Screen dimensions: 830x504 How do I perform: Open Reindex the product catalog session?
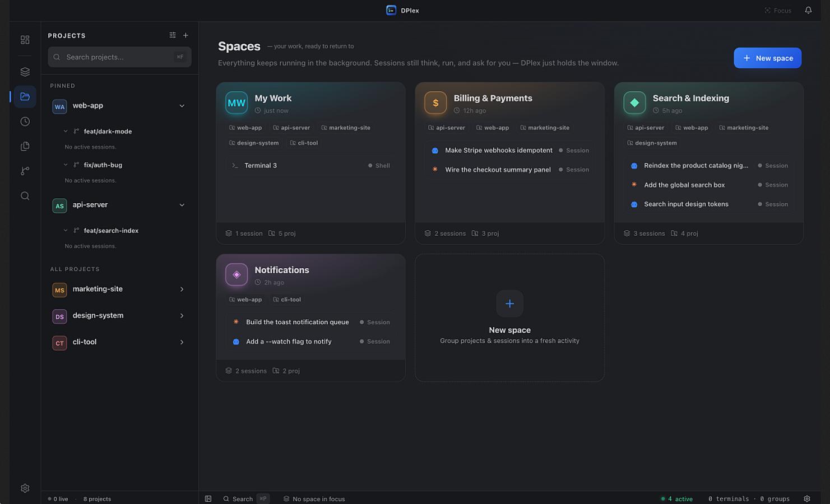pos(709,165)
